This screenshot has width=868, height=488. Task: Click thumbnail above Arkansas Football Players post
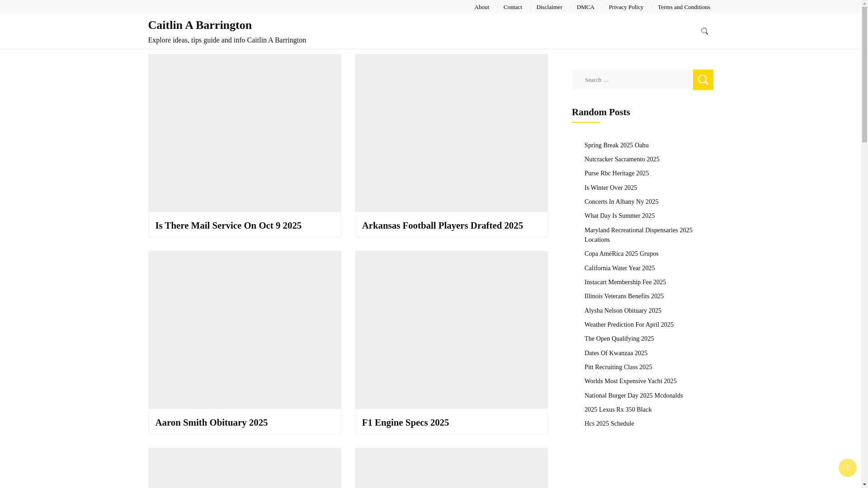click(x=451, y=133)
